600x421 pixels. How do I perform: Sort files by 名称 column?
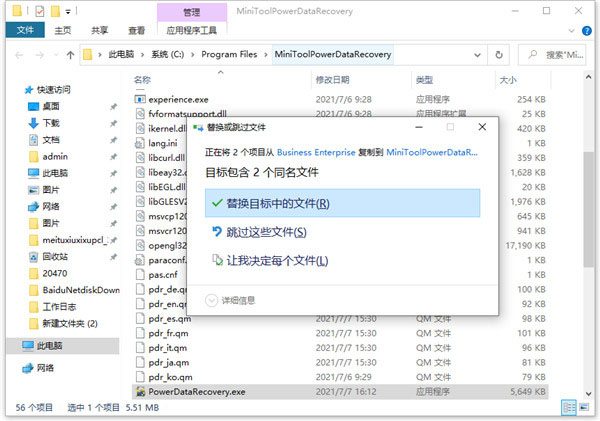[x=142, y=80]
